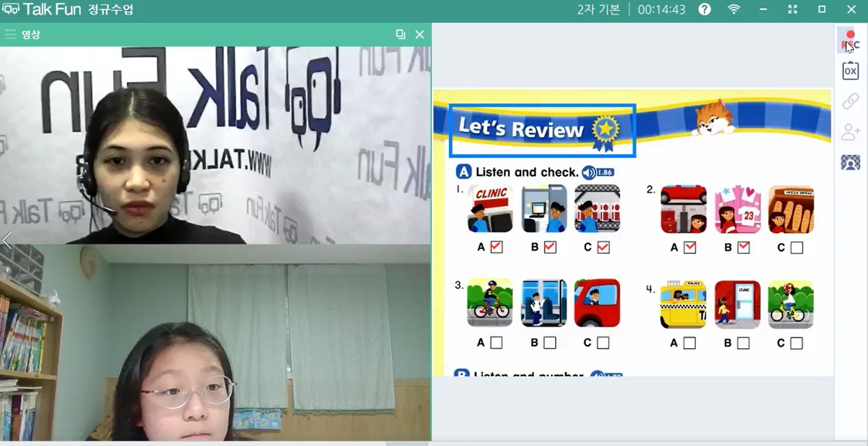Tick checkbox A under the taxi picture

(x=689, y=343)
